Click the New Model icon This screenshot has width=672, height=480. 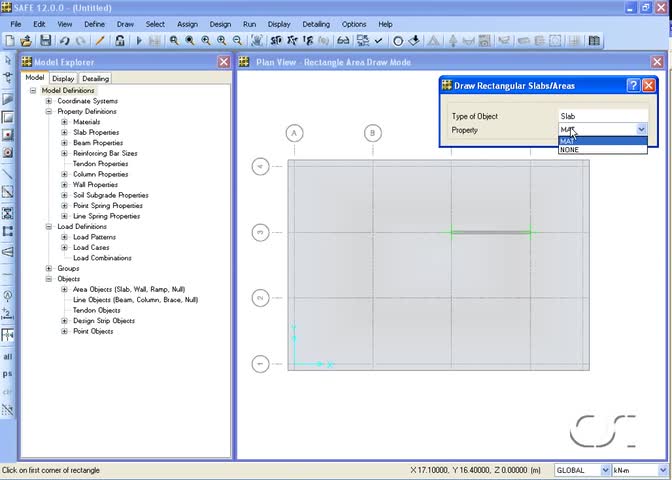[x=10, y=41]
